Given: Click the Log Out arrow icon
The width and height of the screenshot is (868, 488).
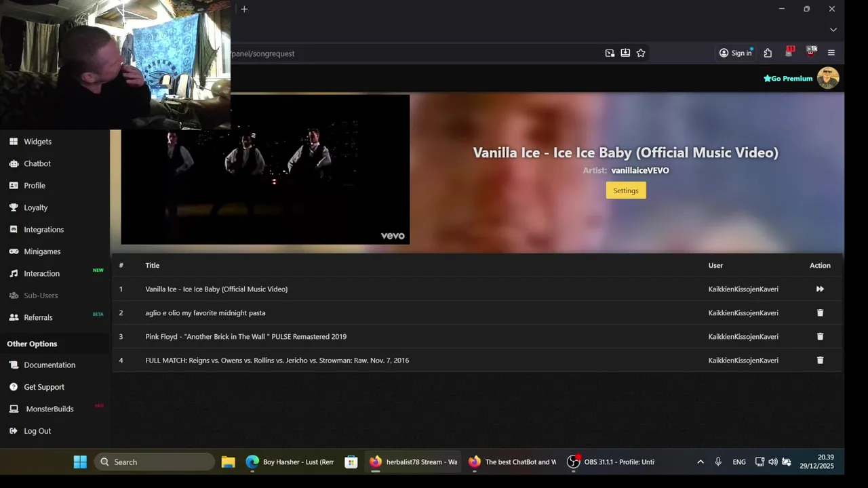Looking at the screenshot, I should click(14, 431).
